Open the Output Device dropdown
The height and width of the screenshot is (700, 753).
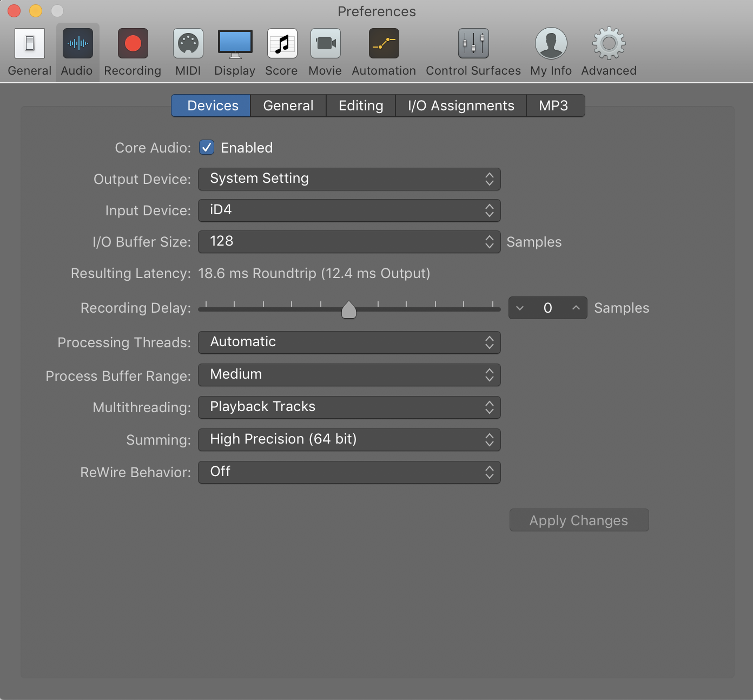tap(349, 179)
